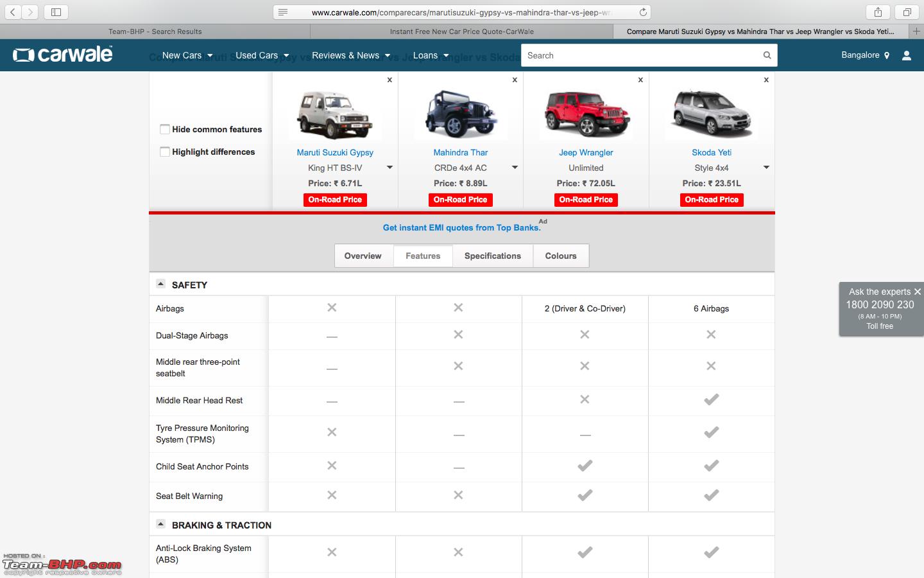Open Get instant EMI quotes from Top Banks link

[462, 227]
